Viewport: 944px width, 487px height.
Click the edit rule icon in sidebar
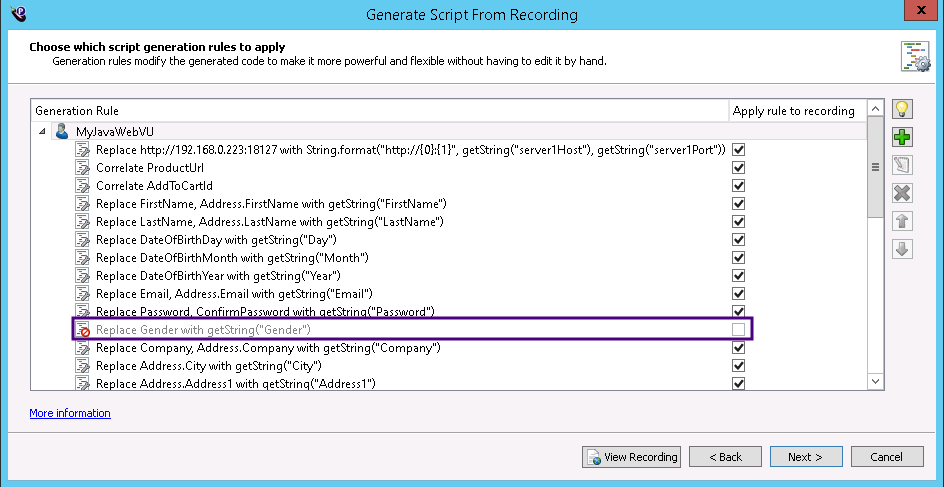[903, 166]
